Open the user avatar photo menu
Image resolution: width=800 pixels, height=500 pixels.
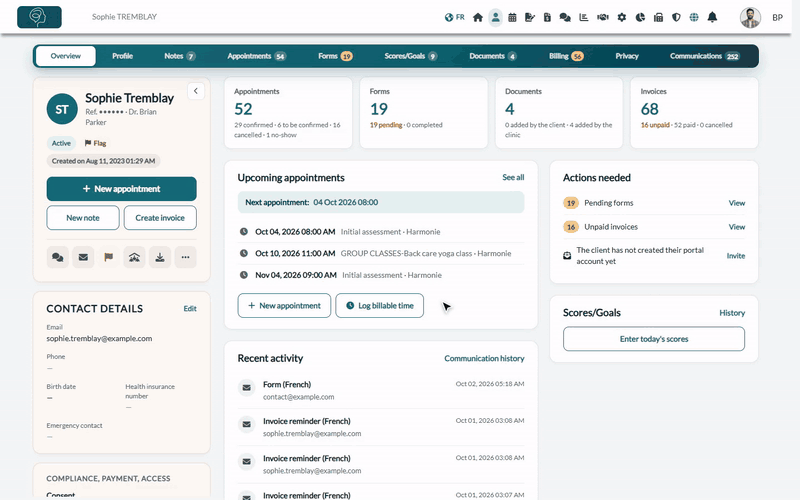click(750, 17)
